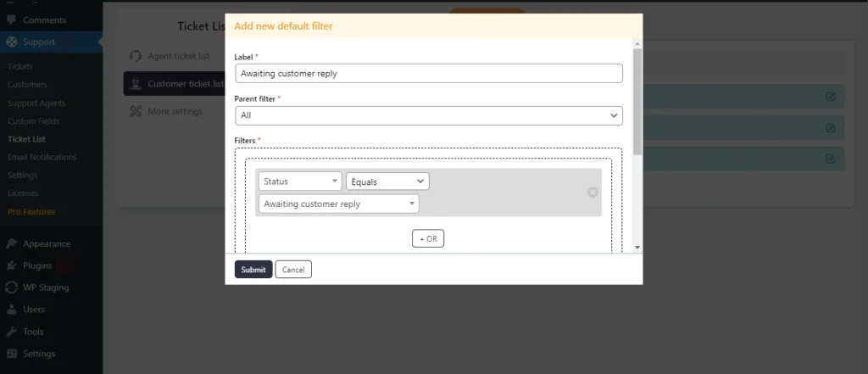Open the Support menu
This screenshot has height=374, width=868.
pos(39,42)
